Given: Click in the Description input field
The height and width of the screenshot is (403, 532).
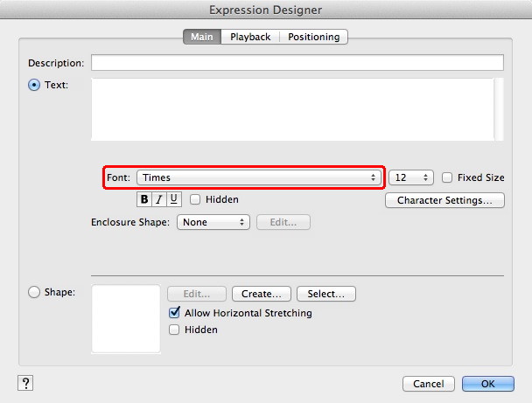Looking at the screenshot, I should (x=297, y=63).
